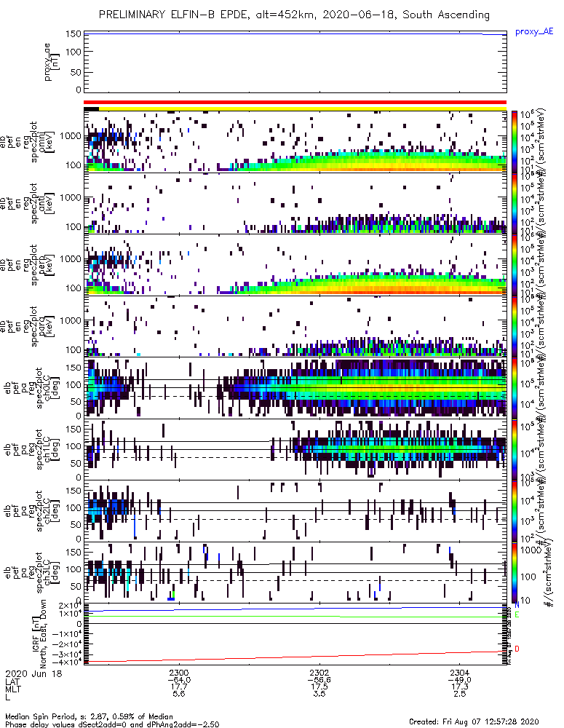The height and width of the screenshot is (728, 564).
Task: Click L-shell value 5.6
Action: 179,694
